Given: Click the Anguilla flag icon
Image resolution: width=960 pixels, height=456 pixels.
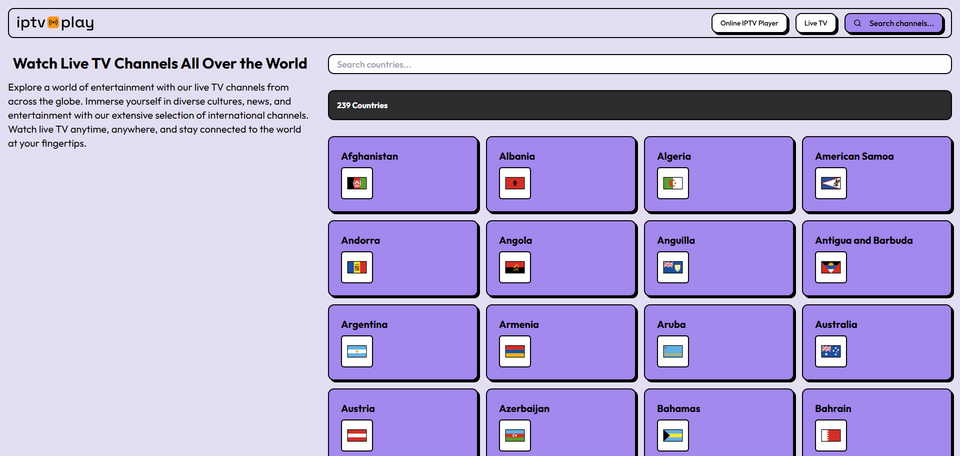Looking at the screenshot, I should (673, 267).
